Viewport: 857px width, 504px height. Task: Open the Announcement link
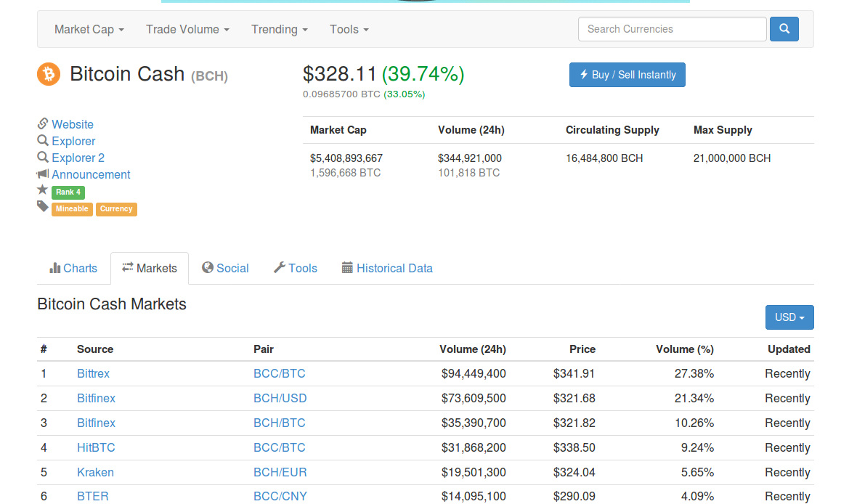91,174
